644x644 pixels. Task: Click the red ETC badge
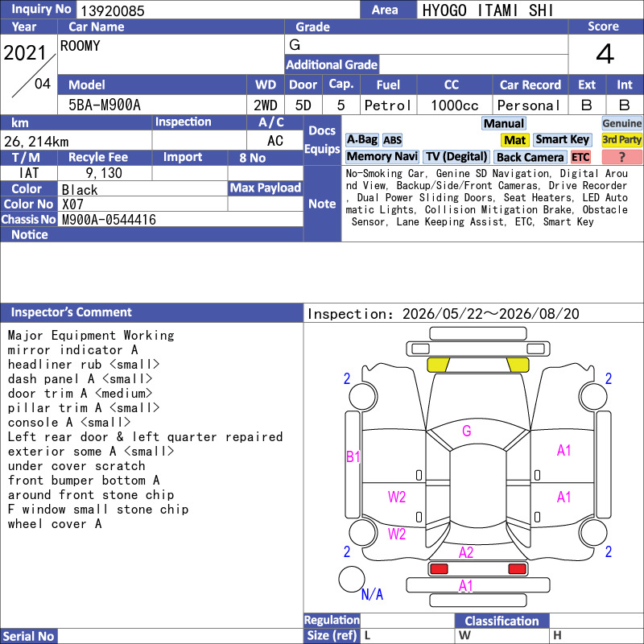pos(580,157)
